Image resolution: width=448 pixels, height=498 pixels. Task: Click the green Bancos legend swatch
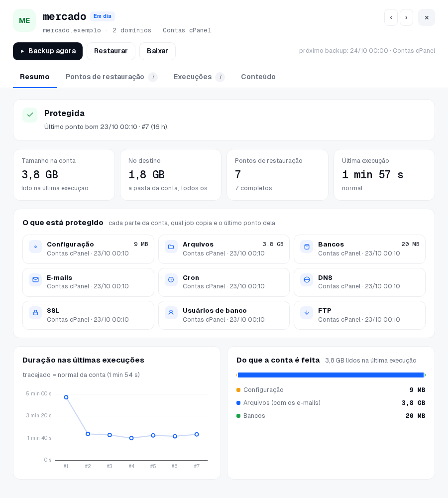coord(238,416)
